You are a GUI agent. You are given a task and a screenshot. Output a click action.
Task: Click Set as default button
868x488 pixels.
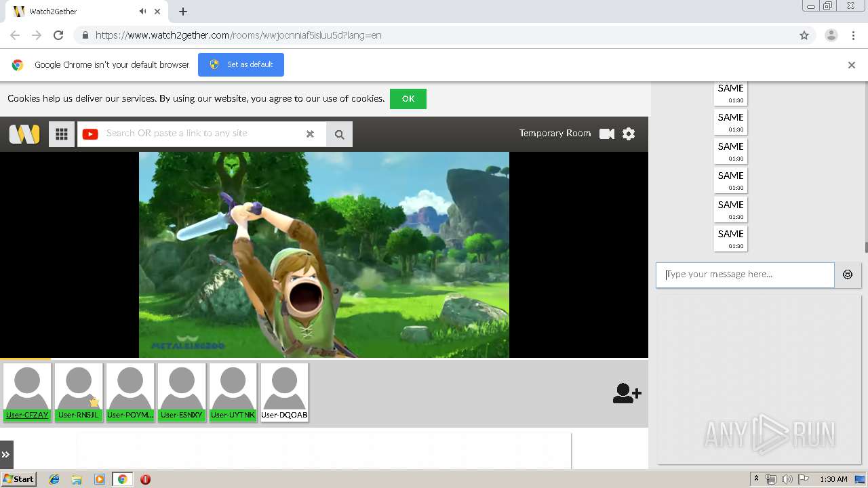point(241,64)
